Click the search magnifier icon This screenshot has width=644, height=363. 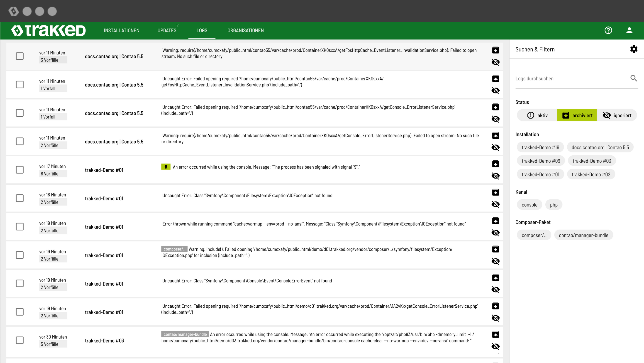point(633,78)
